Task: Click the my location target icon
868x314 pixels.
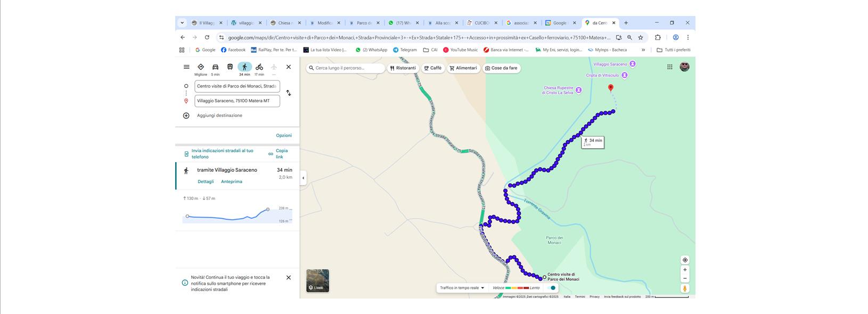Action: tap(685, 260)
